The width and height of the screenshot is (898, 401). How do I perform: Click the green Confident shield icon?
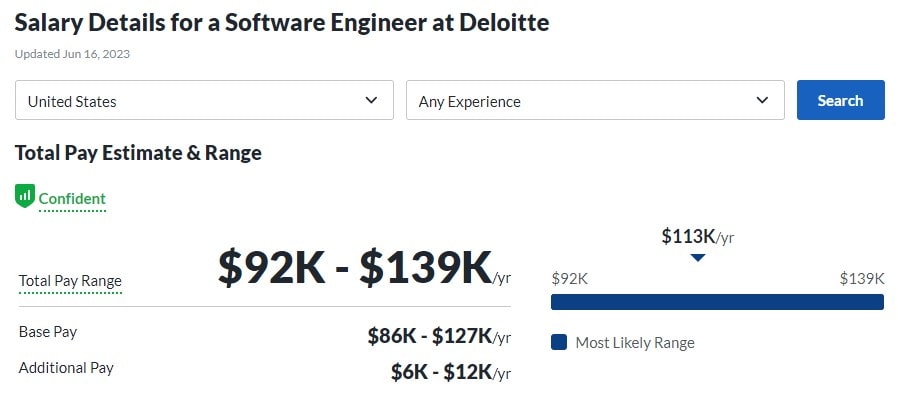click(x=25, y=196)
